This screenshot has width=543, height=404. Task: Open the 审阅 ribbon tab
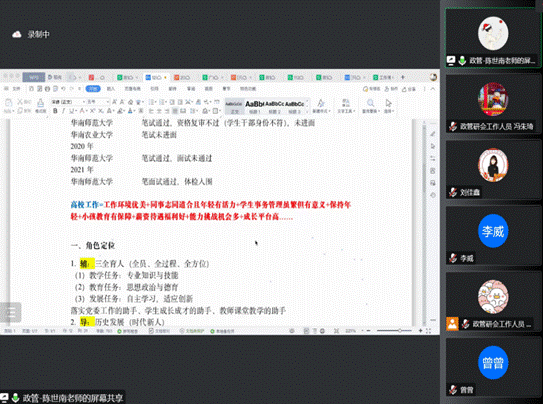[x=191, y=89]
